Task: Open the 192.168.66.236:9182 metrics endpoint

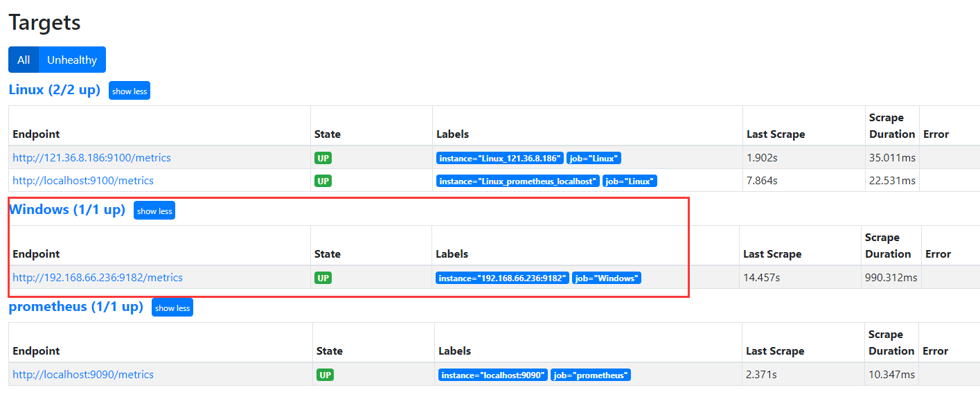Action: 98,278
